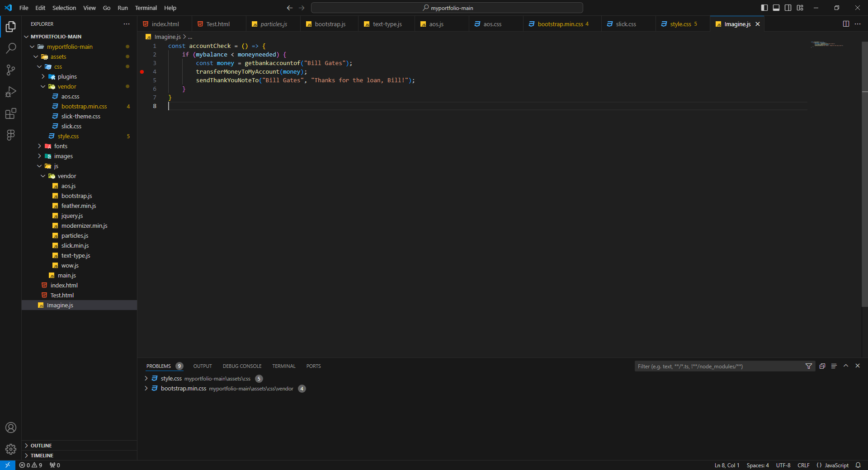View problems as table

tap(834, 366)
